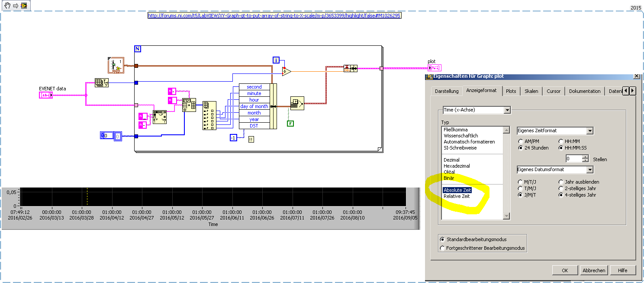Viewport: 644px width, 283px height.
Task: Select the cluster constant with slider icon
Action: tap(115, 65)
